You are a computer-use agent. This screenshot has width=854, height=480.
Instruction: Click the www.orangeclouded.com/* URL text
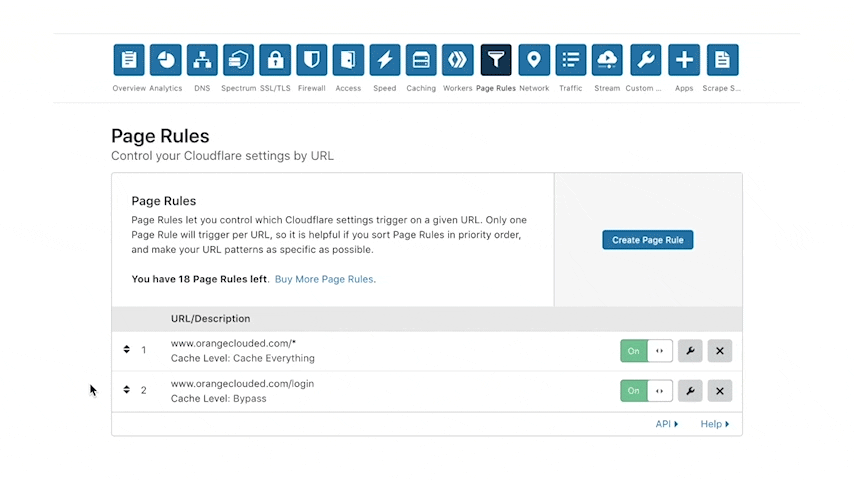tap(233, 343)
